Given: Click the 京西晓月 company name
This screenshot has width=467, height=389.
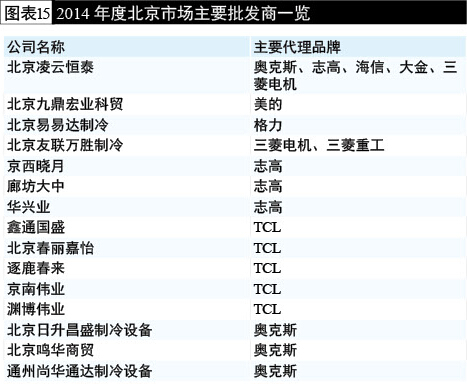Looking at the screenshot, I should point(36,166).
